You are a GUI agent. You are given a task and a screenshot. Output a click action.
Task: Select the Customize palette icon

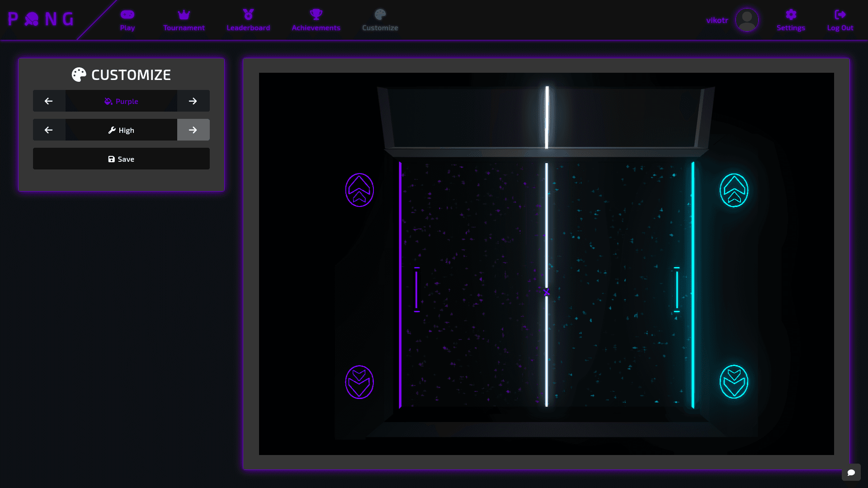[x=380, y=14]
